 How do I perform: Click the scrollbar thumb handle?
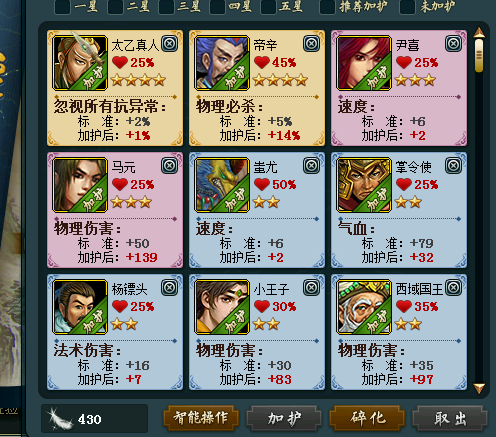[479, 56]
